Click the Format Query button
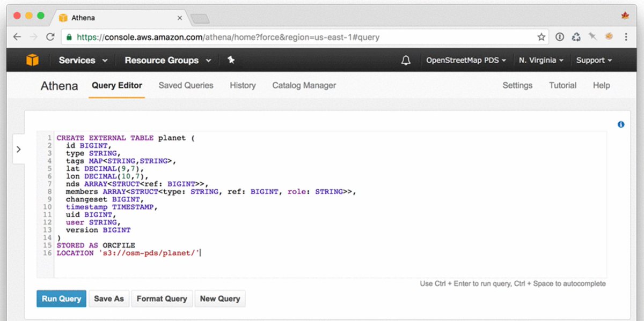 [x=162, y=298]
